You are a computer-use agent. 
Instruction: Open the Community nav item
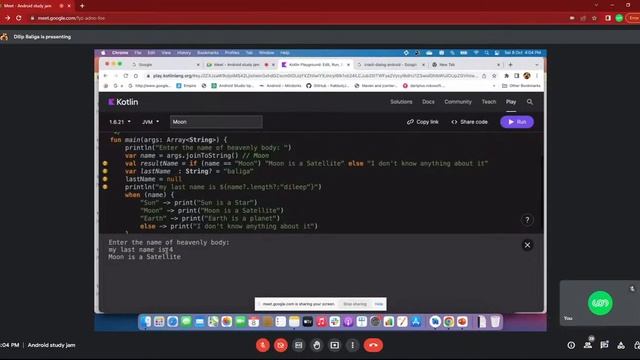(458, 102)
